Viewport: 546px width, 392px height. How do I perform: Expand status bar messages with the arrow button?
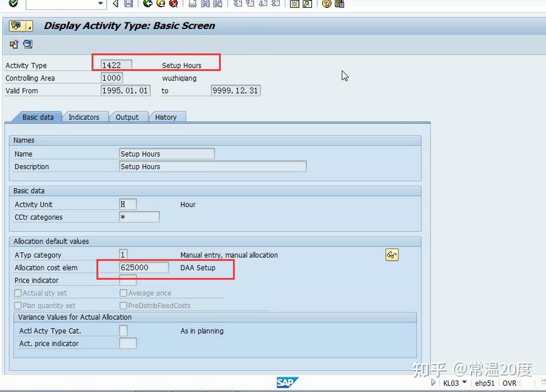pos(433,383)
